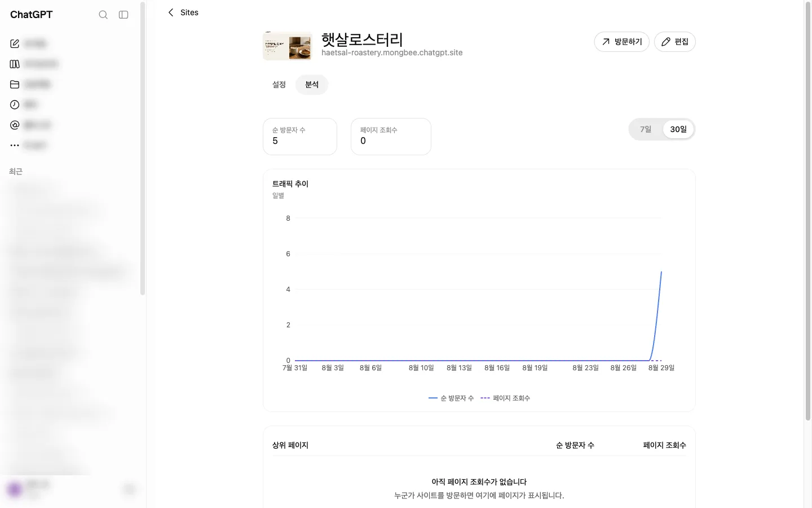This screenshot has height=508, width=812.
Task: Click the 최근 section label
Action: click(x=16, y=171)
